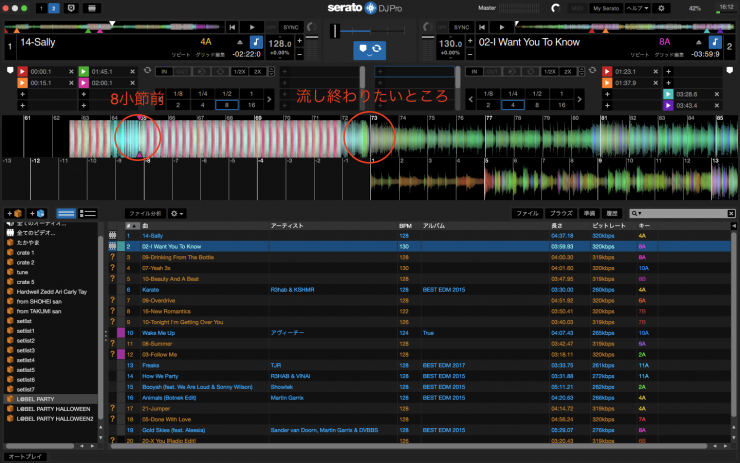
Task: Sort by BPM column header
Action: click(x=405, y=226)
